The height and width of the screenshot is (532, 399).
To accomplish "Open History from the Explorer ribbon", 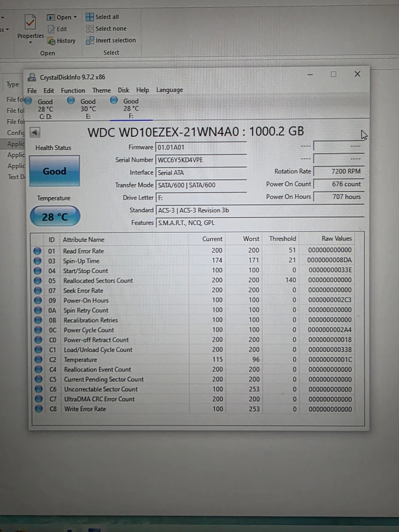I will pyautogui.click(x=61, y=41).
